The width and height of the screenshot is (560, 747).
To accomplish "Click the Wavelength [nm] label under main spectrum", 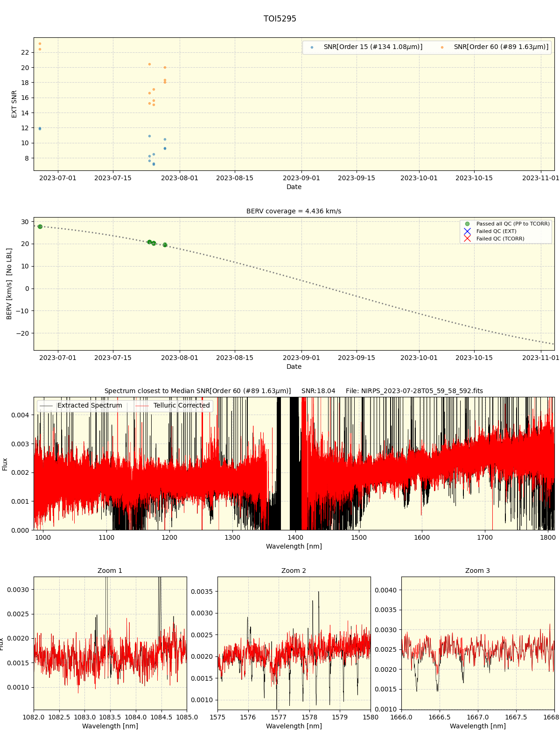I will (294, 546).
